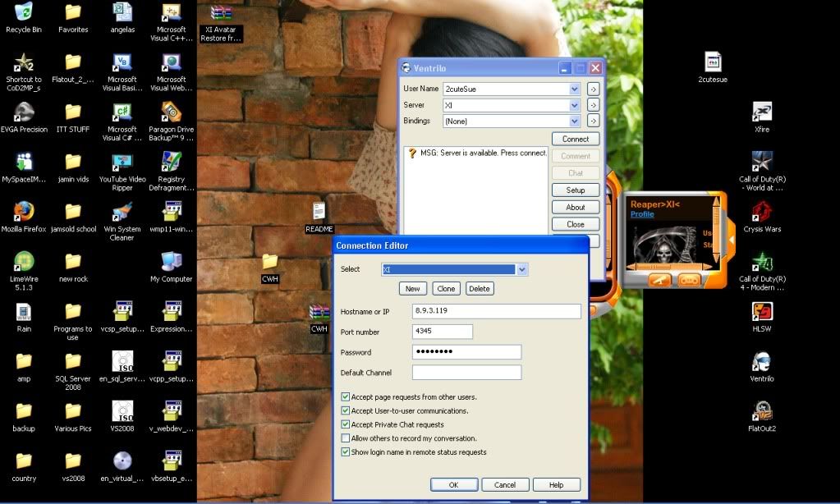The height and width of the screenshot is (504, 840).
Task: Click the reaper avatar image in Xfire widget
Action: (x=664, y=245)
